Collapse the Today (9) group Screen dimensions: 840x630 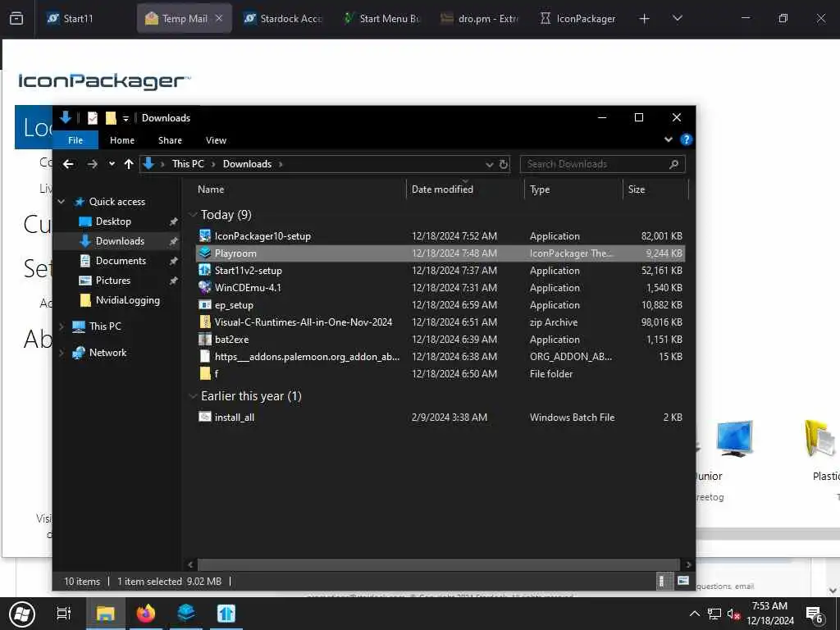coord(193,215)
